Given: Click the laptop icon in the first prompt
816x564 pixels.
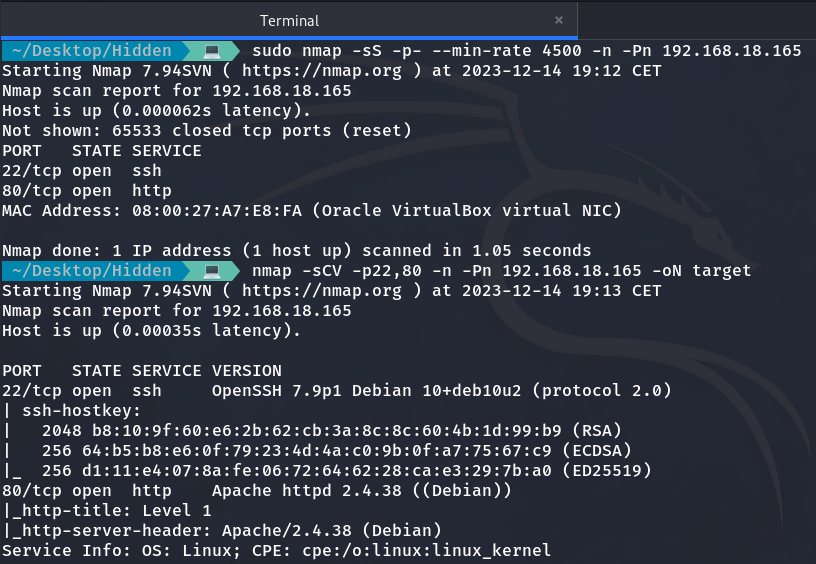Looking at the screenshot, I should pyautogui.click(x=211, y=51).
